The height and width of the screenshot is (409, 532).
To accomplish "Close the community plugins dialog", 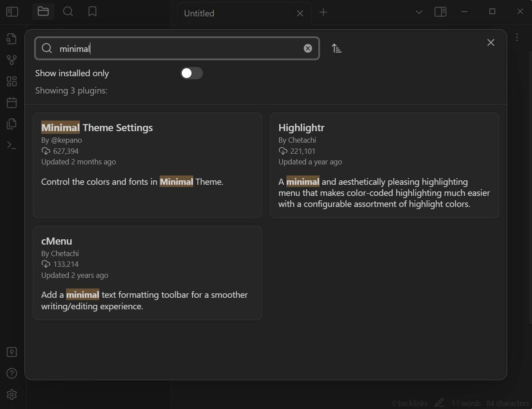I will point(491,43).
